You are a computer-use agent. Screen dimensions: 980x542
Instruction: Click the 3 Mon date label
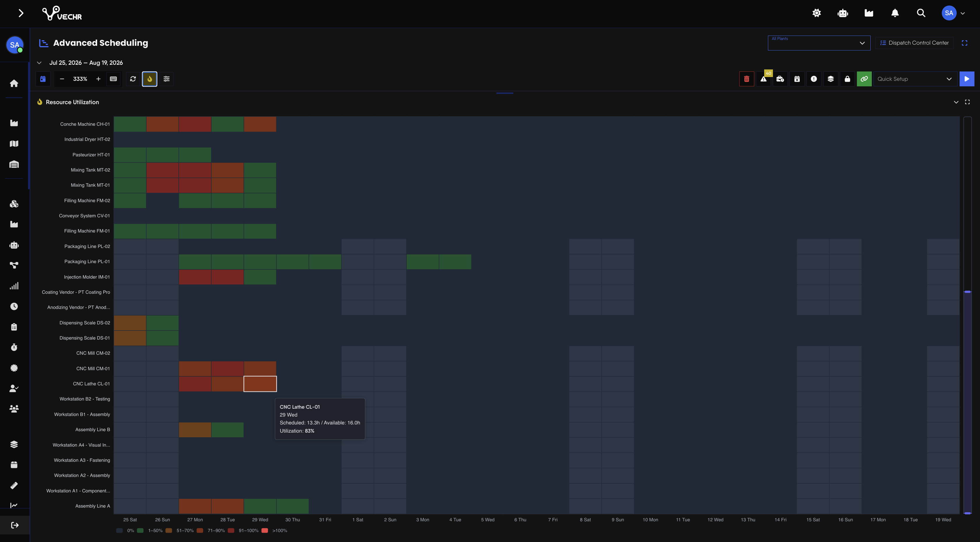pos(423,520)
